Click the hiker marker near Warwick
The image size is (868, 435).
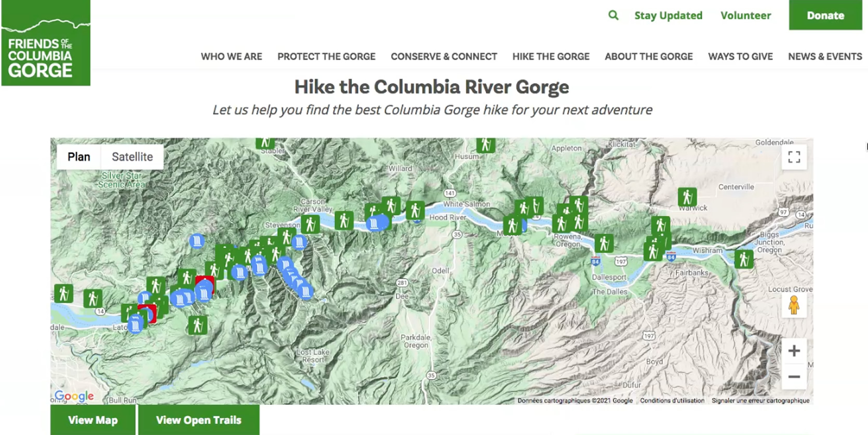(x=687, y=197)
